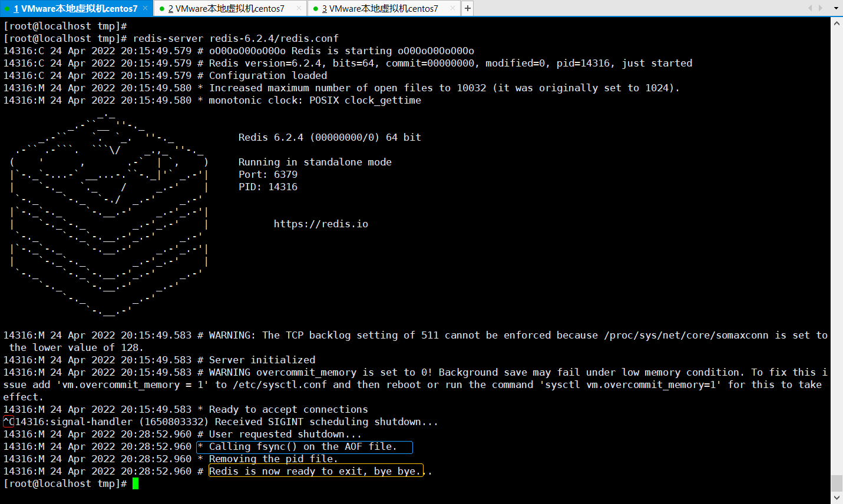Click the 'Removing the pid file.' line

274,459
